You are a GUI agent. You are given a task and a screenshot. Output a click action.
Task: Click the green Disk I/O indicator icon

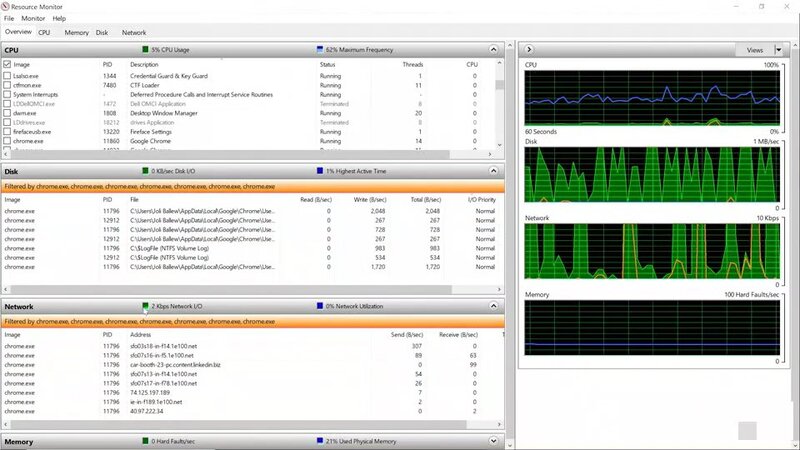click(145, 171)
